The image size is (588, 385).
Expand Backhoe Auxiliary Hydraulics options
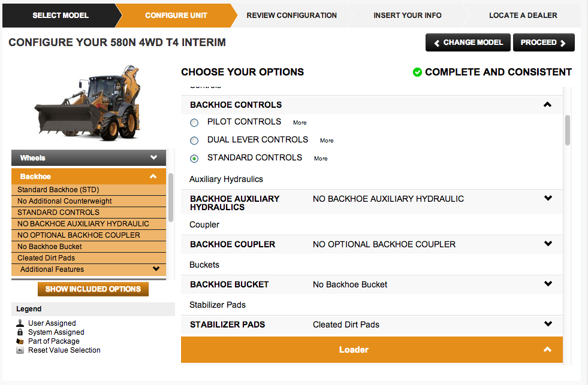point(548,198)
